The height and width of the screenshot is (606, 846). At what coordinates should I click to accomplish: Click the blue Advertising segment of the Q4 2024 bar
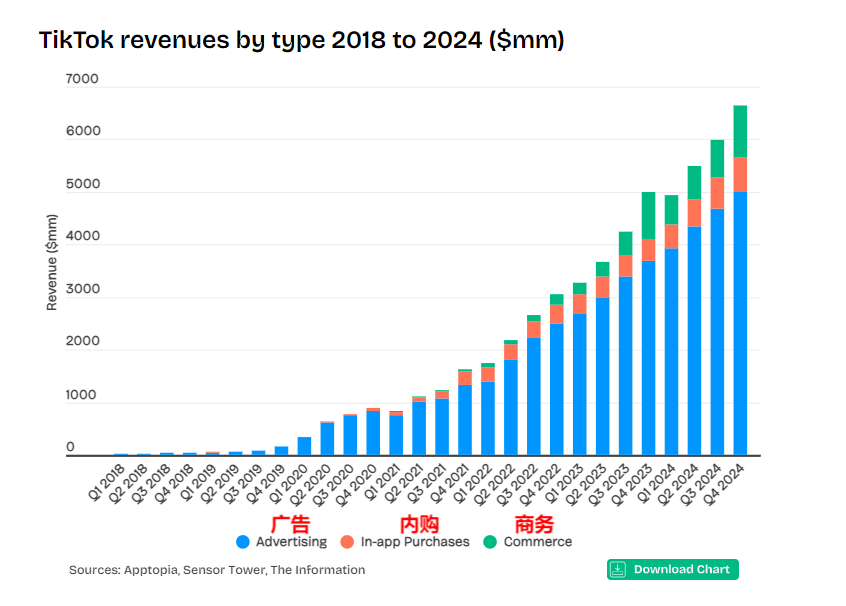pyautogui.click(x=740, y=324)
